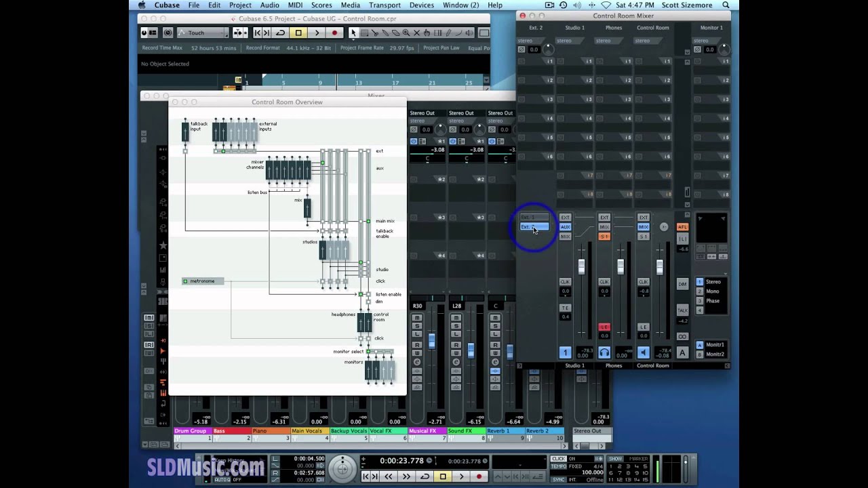Click the cycle downmix presets icon

682,336
